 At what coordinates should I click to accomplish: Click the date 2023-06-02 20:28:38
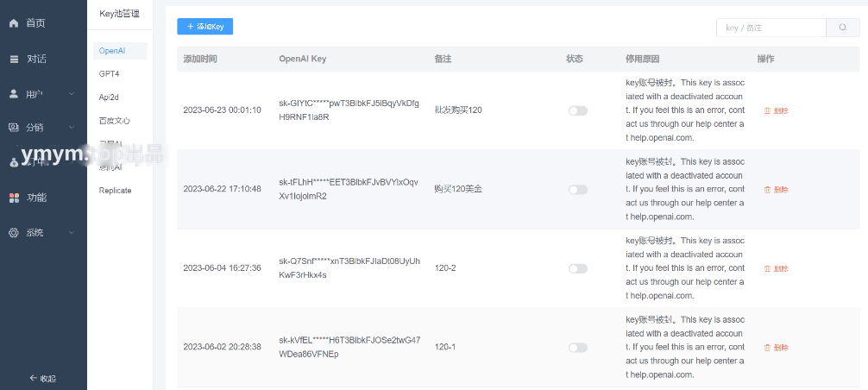click(x=222, y=348)
